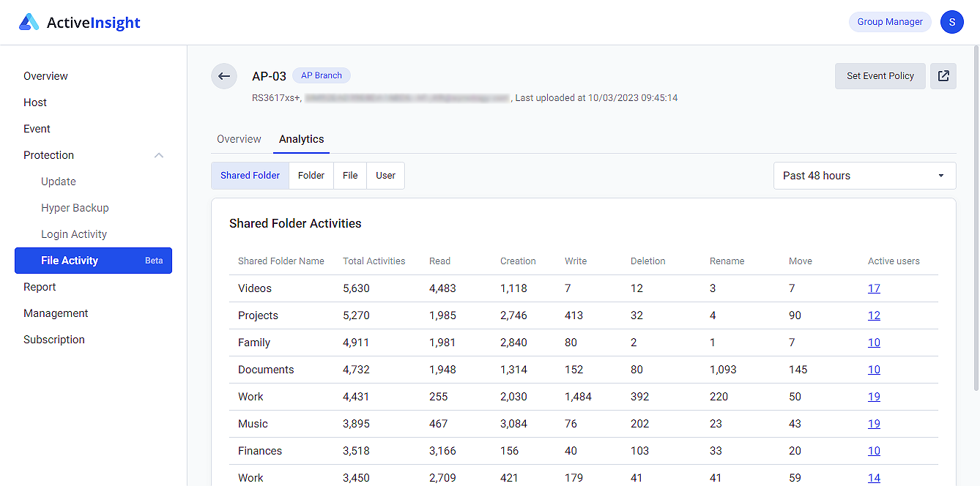This screenshot has height=486, width=980.
Task: Click the Music folder name
Action: (253, 424)
